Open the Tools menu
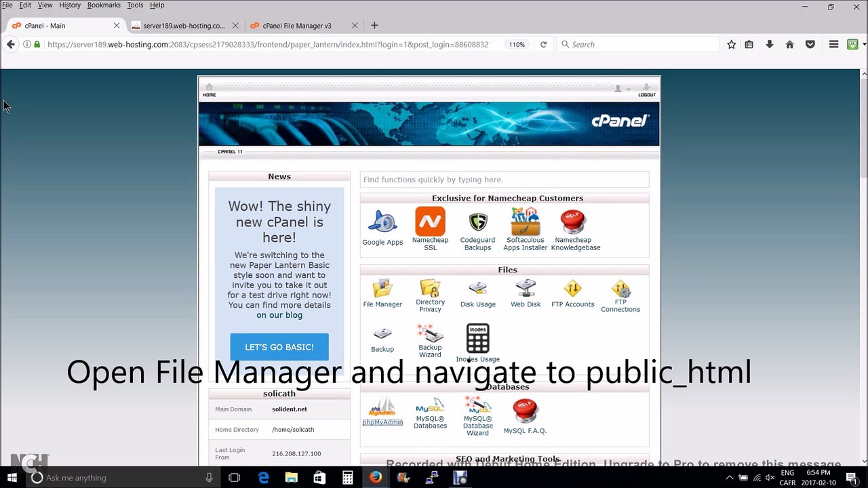 pos(135,5)
